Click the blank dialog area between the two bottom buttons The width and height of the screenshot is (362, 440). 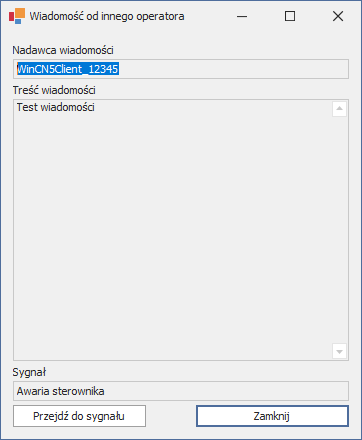coord(171,416)
